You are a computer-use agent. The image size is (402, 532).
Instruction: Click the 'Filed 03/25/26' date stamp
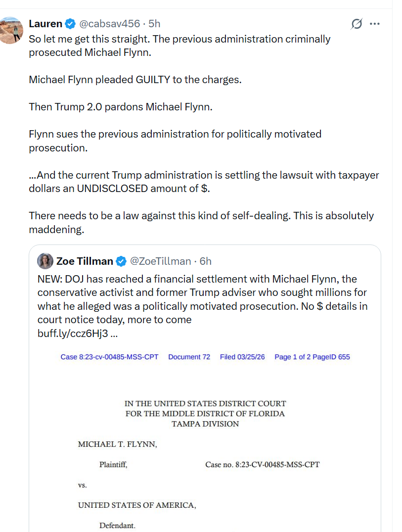242,357
